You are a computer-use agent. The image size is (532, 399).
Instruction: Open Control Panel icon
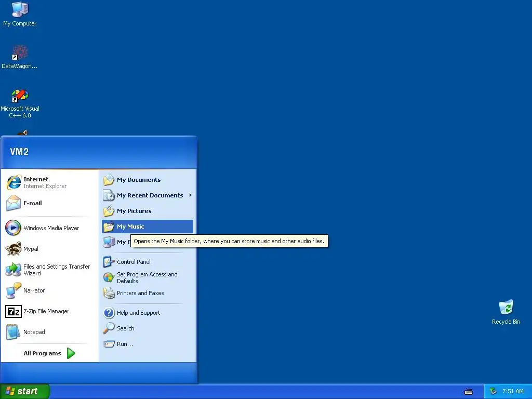[x=109, y=262]
